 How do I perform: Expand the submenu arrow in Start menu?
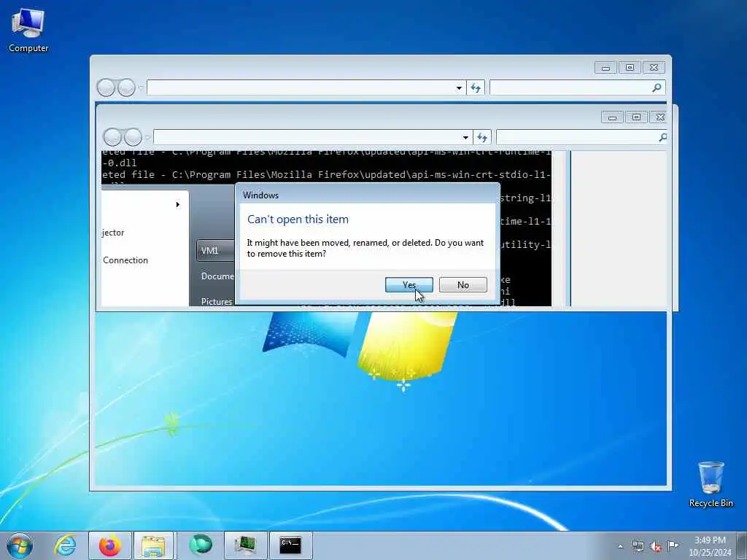(x=178, y=204)
